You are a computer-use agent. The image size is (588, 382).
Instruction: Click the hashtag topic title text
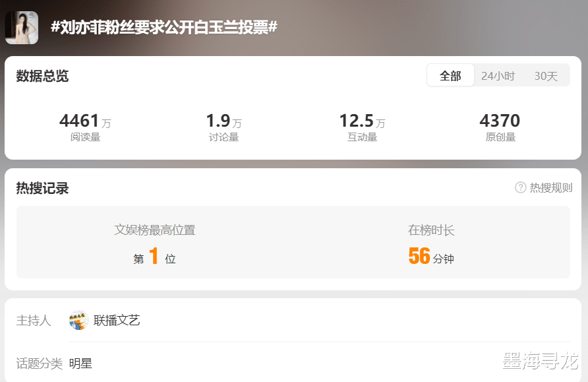(x=164, y=28)
